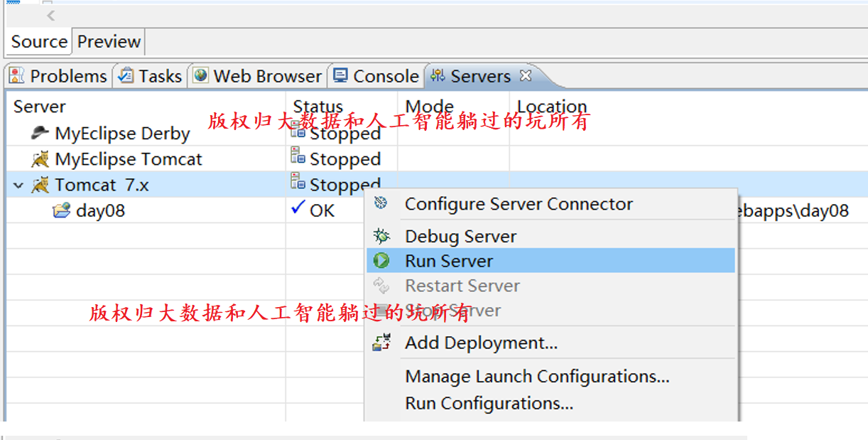The height and width of the screenshot is (440, 868).
Task: Click the MyEclipse Tomcat Stopped status icon
Action: click(298, 156)
